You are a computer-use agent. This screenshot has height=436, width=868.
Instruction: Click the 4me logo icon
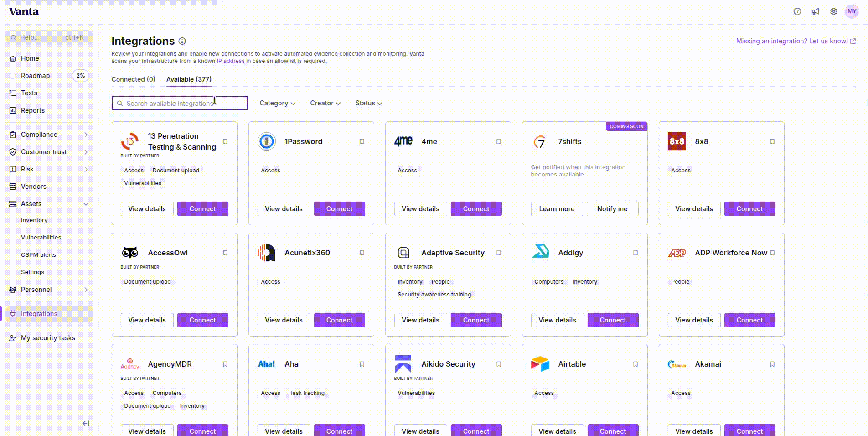[403, 141]
